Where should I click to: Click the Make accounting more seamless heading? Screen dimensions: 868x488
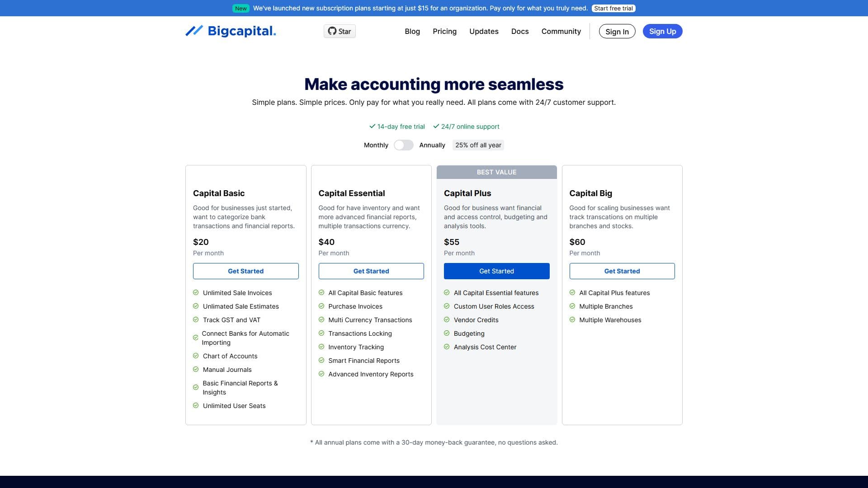[434, 84]
